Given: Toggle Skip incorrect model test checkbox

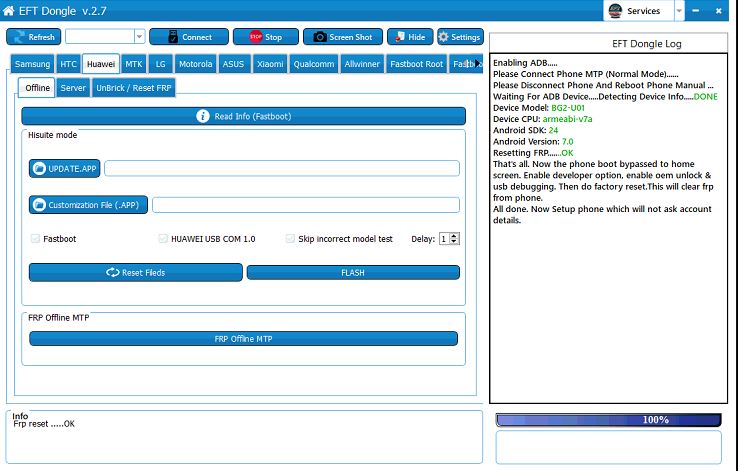Looking at the screenshot, I should click(290, 239).
